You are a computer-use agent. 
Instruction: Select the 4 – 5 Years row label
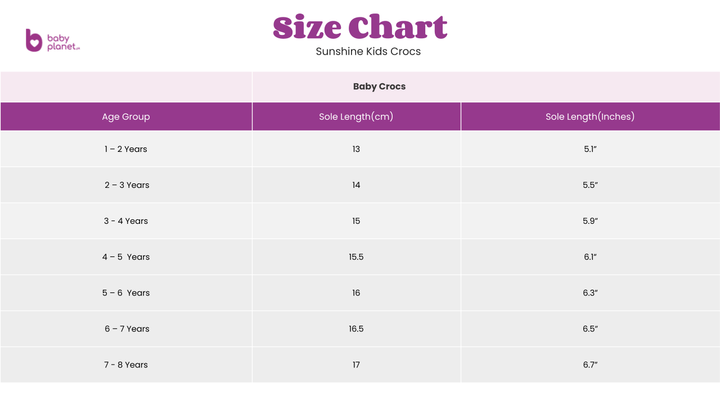point(126,257)
